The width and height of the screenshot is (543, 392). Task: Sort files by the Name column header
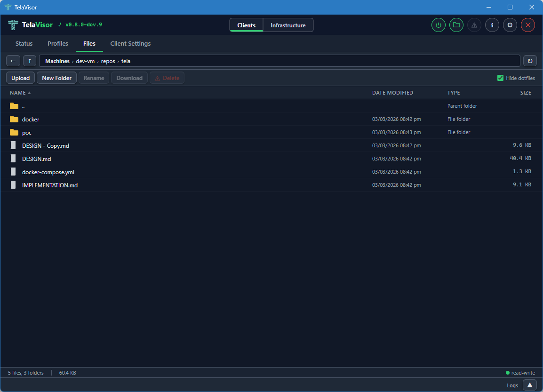[18, 93]
